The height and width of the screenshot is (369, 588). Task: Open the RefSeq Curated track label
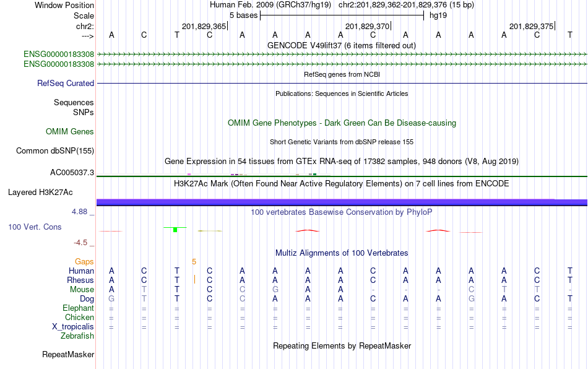pyautogui.click(x=66, y=83)
